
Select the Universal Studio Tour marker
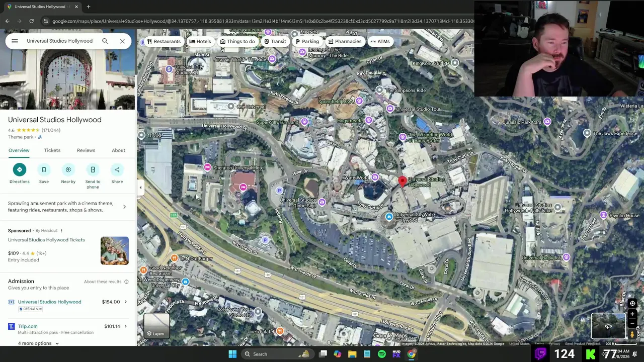pos(390,109)
